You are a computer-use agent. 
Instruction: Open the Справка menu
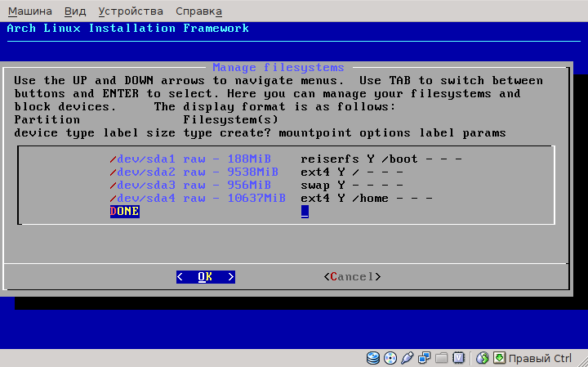[x=198, y=11]
